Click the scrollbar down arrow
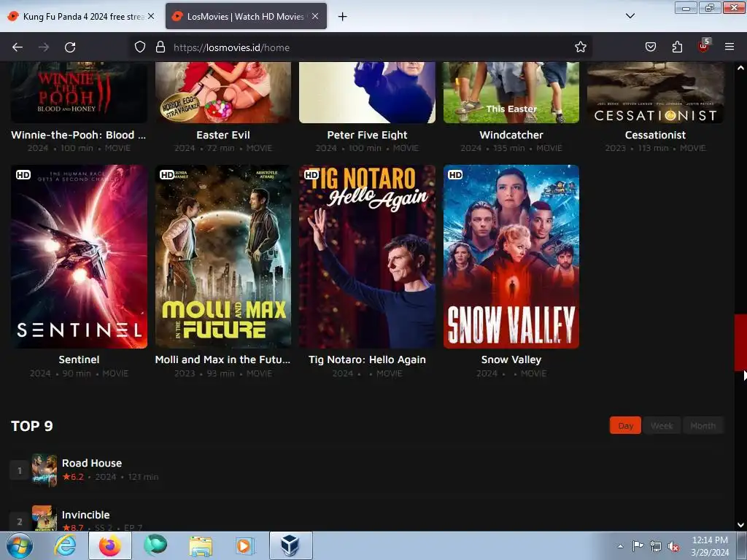The height and width of the screenshot is (560, 747). (740, 525)
